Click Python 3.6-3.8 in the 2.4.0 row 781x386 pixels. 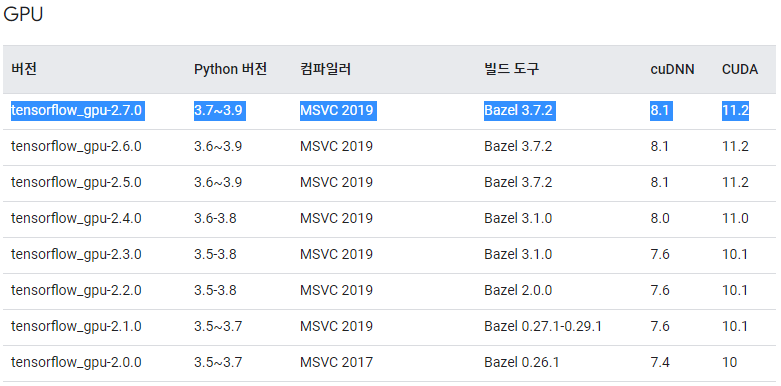click(x=215, y=219)
